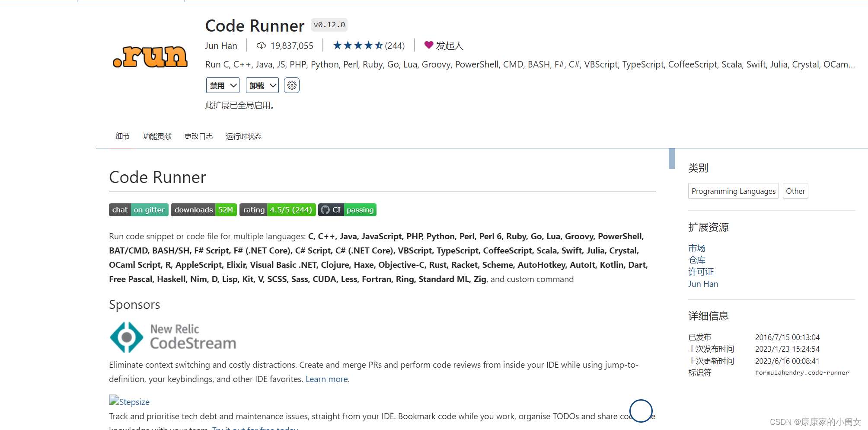Image resolution: width=868 pixels, height=430 pixels.
Task: Select the 'Other' category filter
Action: coord(795,191)
